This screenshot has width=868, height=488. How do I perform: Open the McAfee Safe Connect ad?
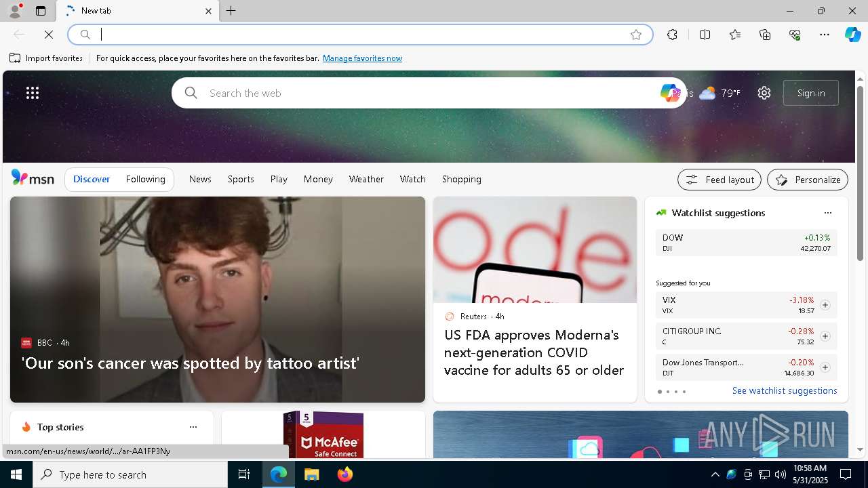tap(323, 434)
